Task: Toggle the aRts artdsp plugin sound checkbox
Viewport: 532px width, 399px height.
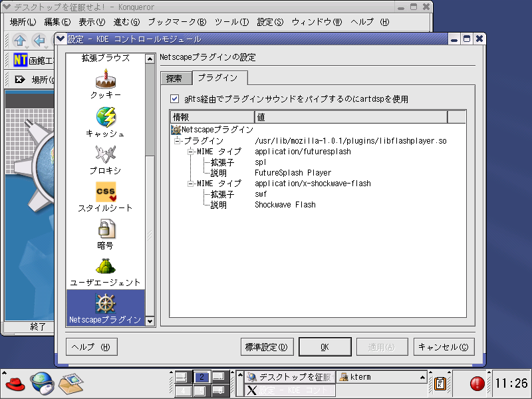Action: 174,98
